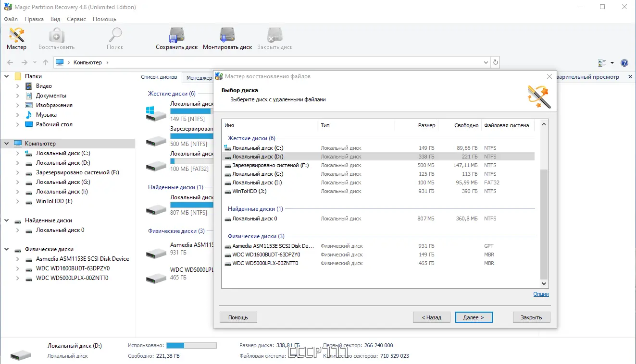The height and width of the screenshot is (364, 636).
Task: Switch to the Список дисков tab
Action: [159, 77]
